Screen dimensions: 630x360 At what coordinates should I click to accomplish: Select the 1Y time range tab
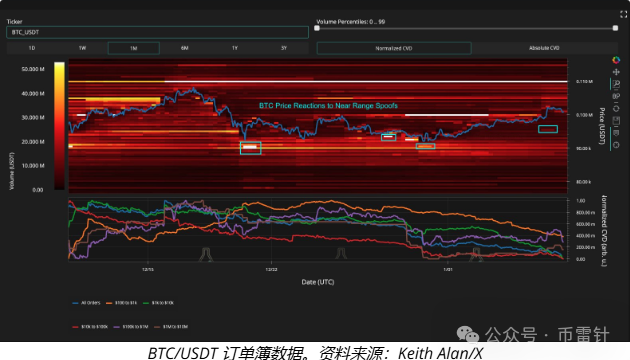235,48
